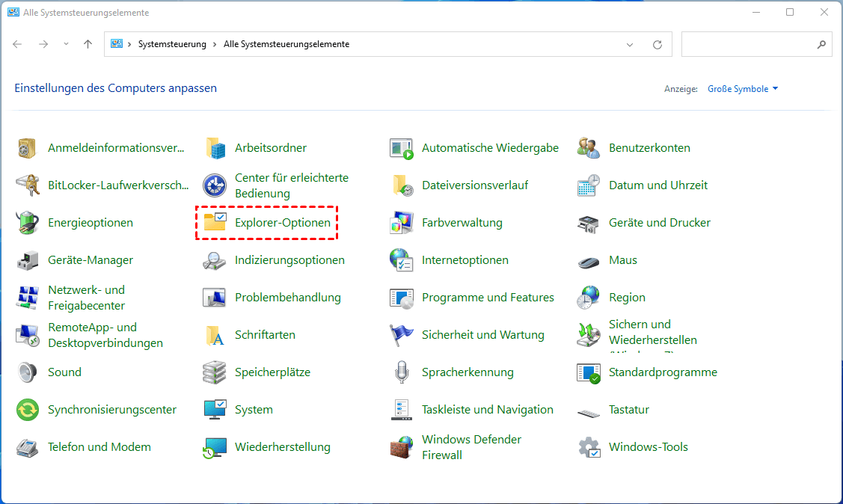Screen dimensions: 843x504
Task: Open the System link
Action: click(254, 410)
